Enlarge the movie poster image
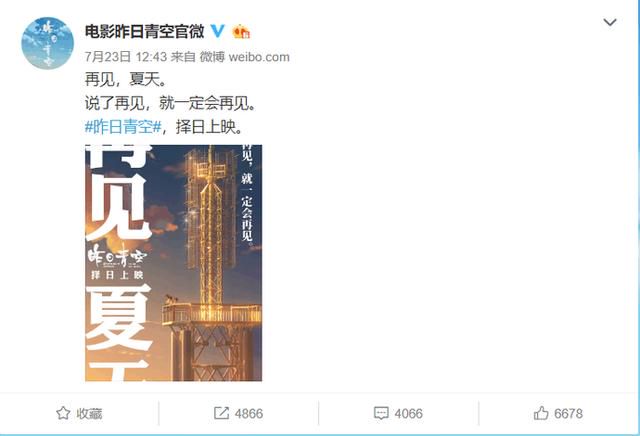The height and width of the screenshot is (436, 640). coord(173,263)
